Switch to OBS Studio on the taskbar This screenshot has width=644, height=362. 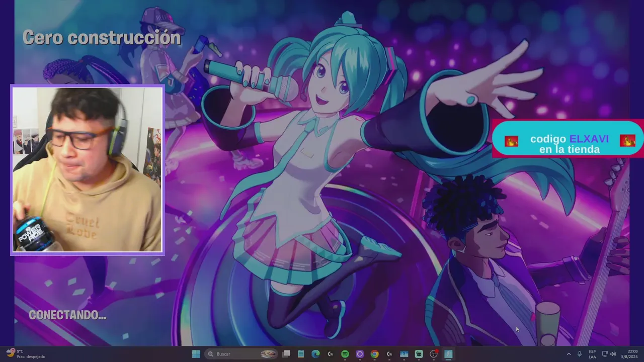coord(434,354)
